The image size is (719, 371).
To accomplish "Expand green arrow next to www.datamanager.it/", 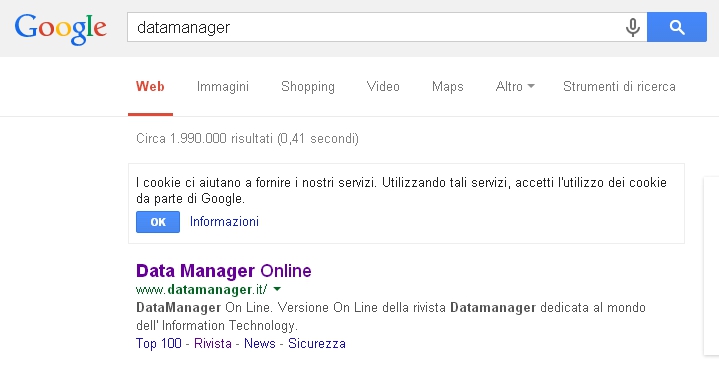I will click(277, 289).
